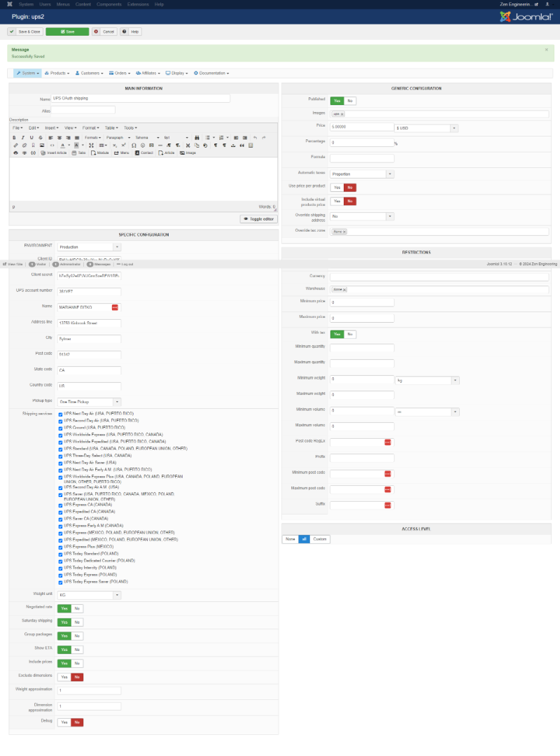
Task: Align description text to the left
Action: point(50,138)
